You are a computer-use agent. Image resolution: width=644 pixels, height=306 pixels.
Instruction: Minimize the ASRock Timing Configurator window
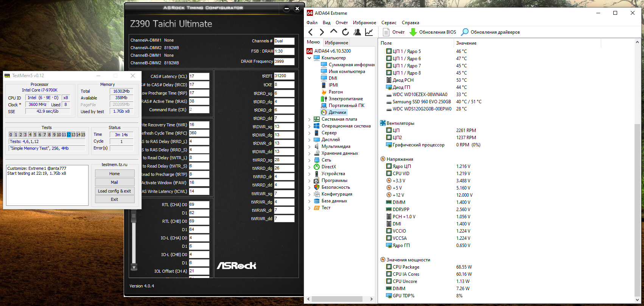(x=286, y=8)
